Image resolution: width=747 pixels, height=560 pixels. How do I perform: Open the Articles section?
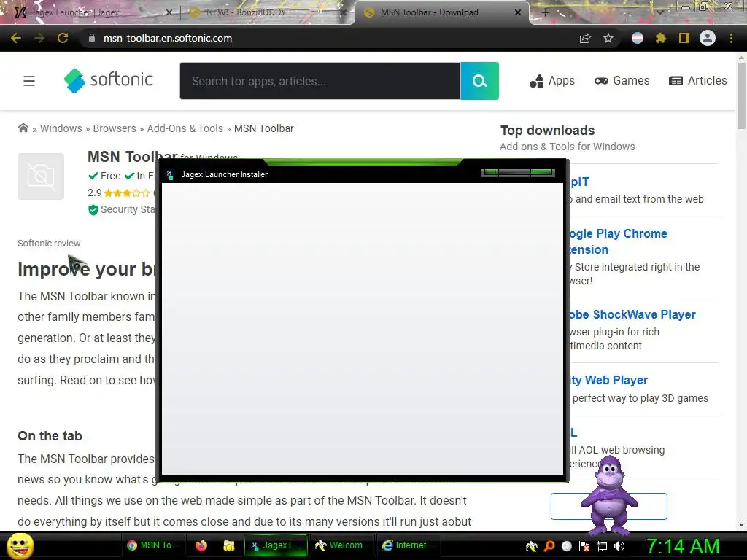click(698, 80)
